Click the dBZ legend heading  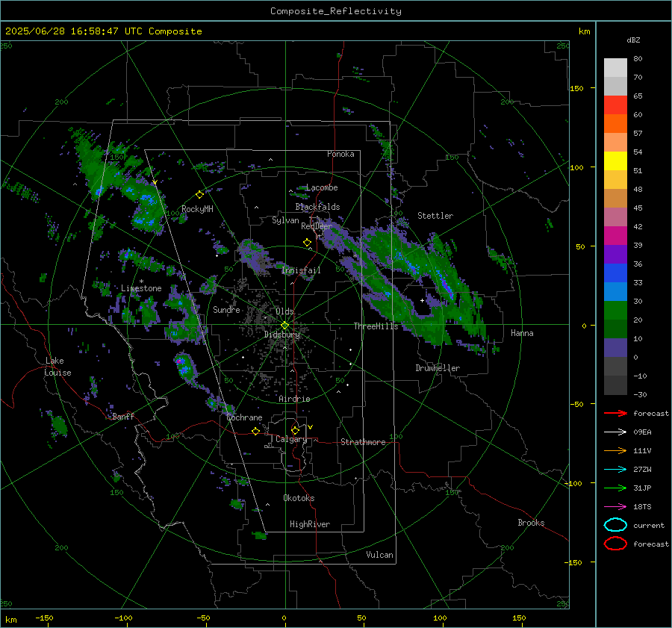pos(633,40)
